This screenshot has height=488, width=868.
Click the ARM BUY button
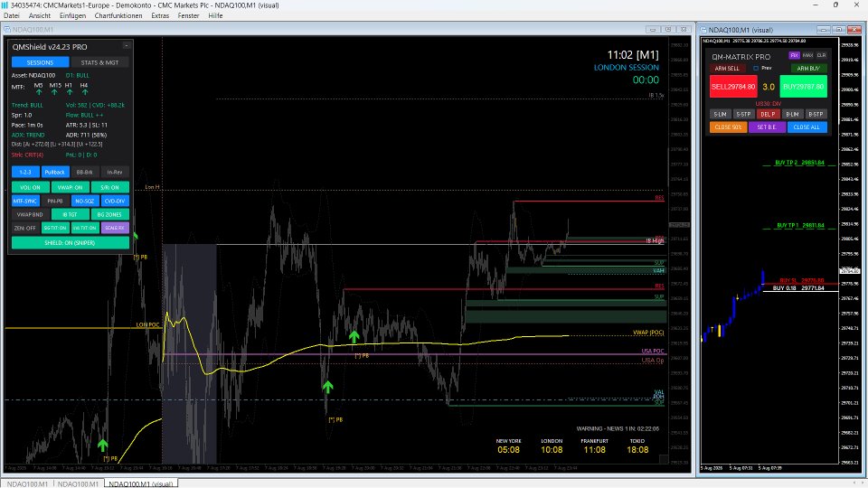(x=808, y=68)
